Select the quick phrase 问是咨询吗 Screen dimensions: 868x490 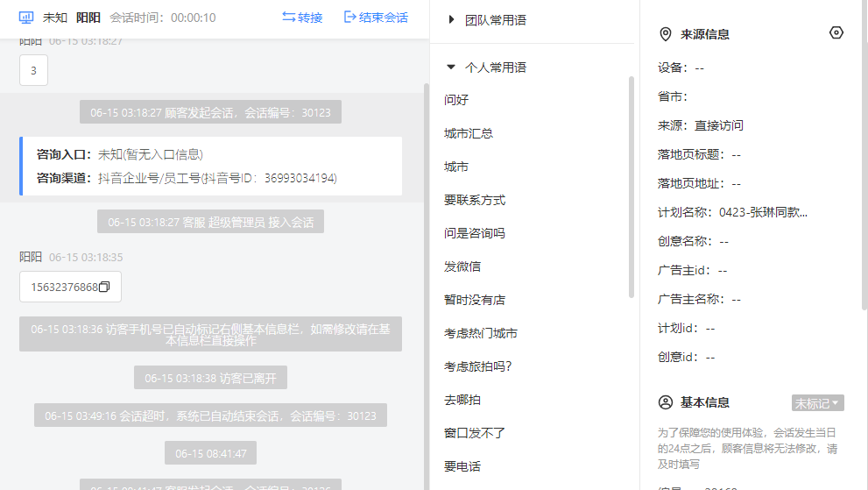click(475, 233)
